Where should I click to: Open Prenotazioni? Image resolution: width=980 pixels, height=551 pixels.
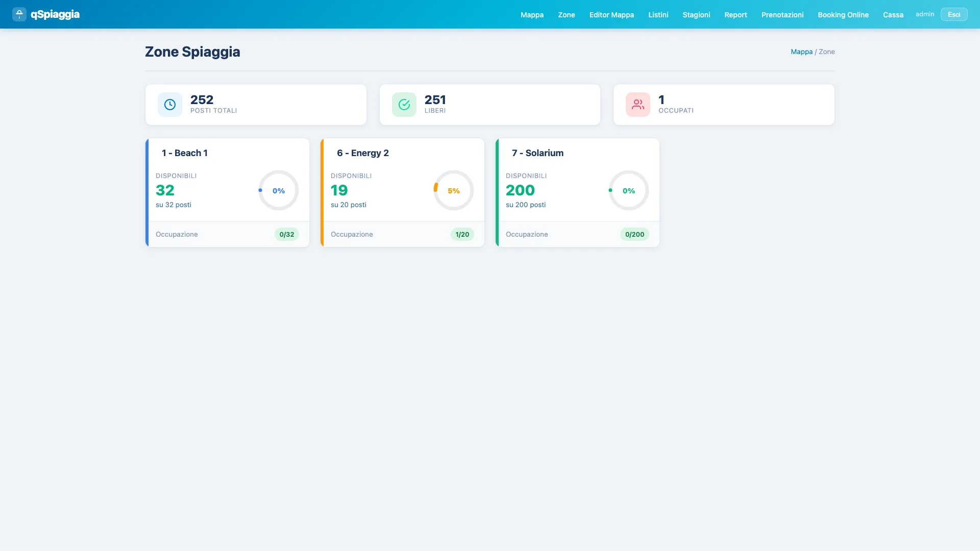[782, 14]
